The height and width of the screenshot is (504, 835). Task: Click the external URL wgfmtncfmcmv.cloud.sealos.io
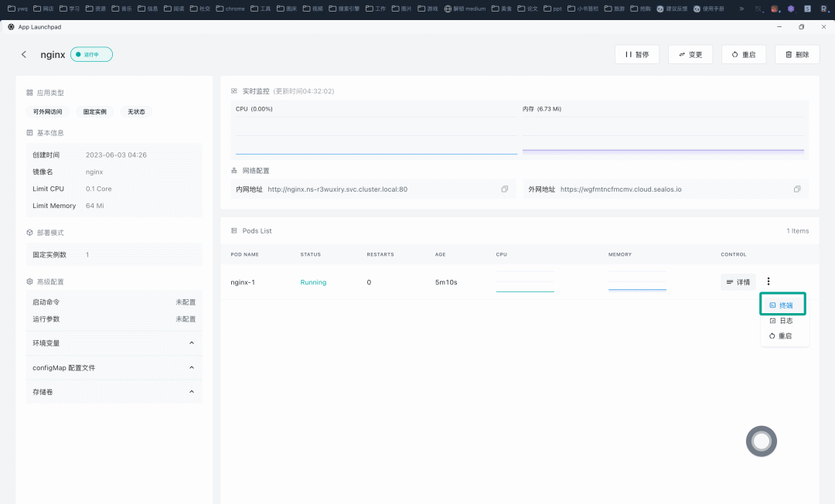click(621, 189)
